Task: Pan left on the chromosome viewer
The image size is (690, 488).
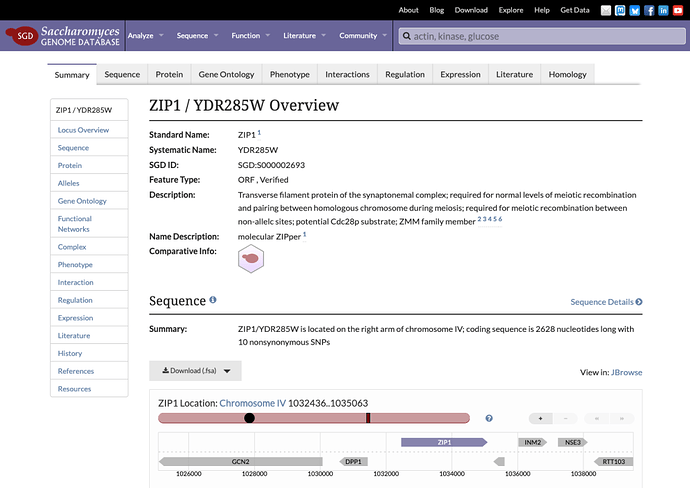Action: [x=597, y=418]
